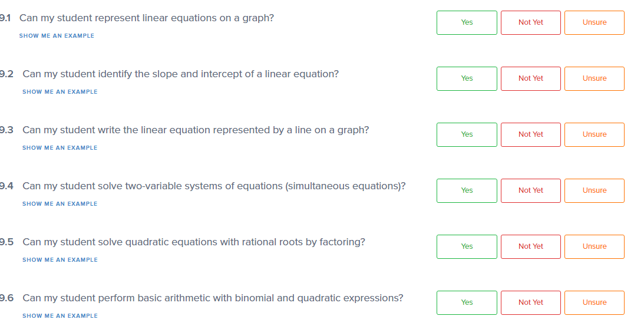
Task: Answer Yes for solving quadratics by factoring
Action: [467, 246]
